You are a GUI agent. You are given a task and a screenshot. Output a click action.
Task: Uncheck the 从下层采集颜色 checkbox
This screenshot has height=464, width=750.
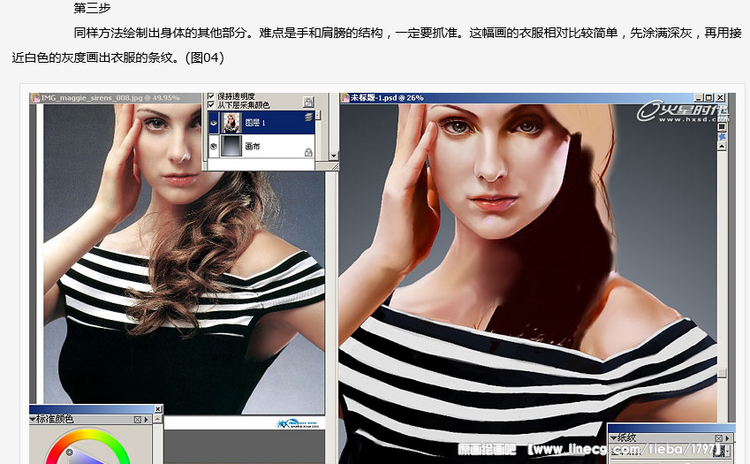[x=211, y=105]
